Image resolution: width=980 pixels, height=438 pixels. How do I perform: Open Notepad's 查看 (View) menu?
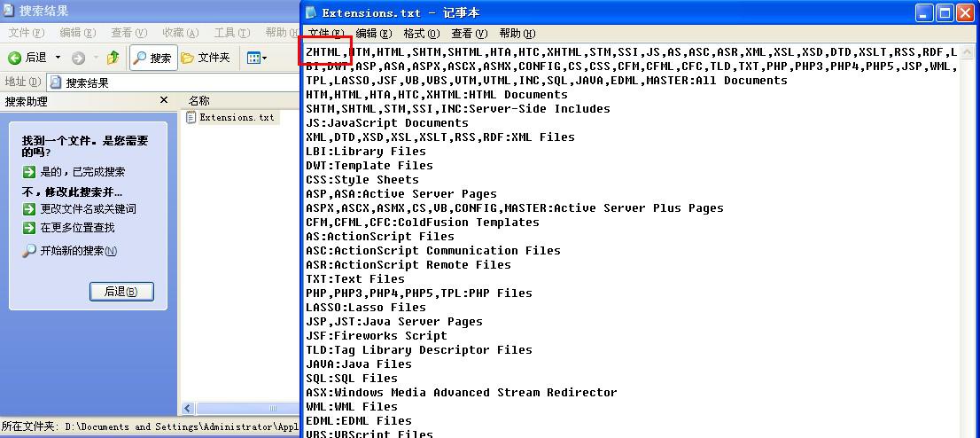click(x=469, y=34)
